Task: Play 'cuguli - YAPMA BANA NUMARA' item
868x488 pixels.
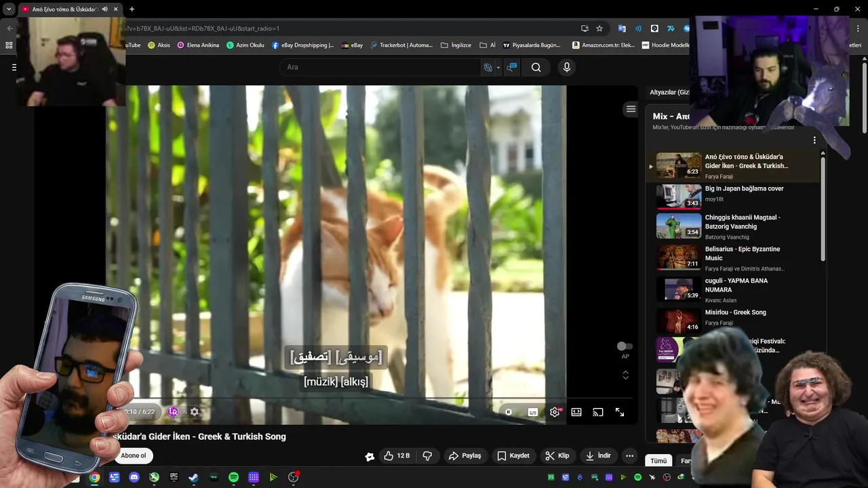Action: coord(732,289)
